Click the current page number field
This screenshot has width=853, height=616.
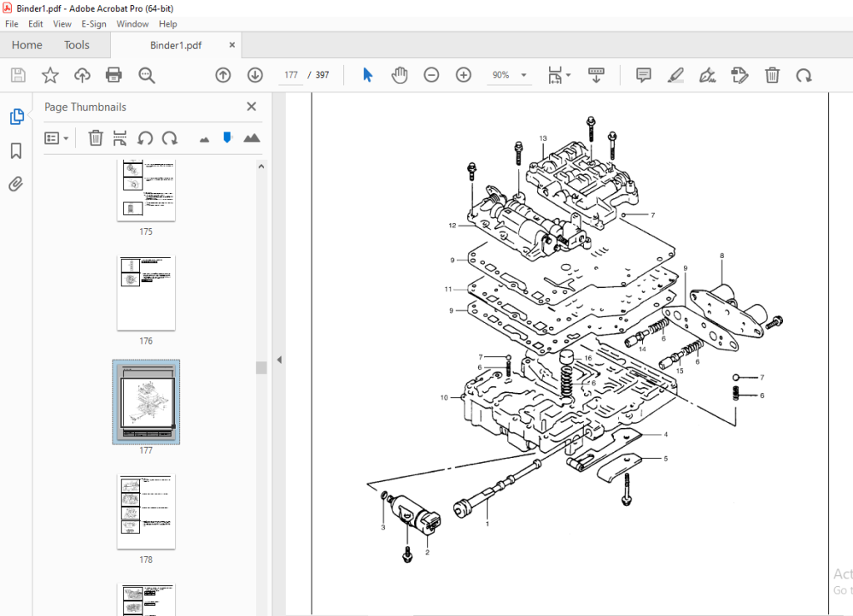click(x=291, y=75)
